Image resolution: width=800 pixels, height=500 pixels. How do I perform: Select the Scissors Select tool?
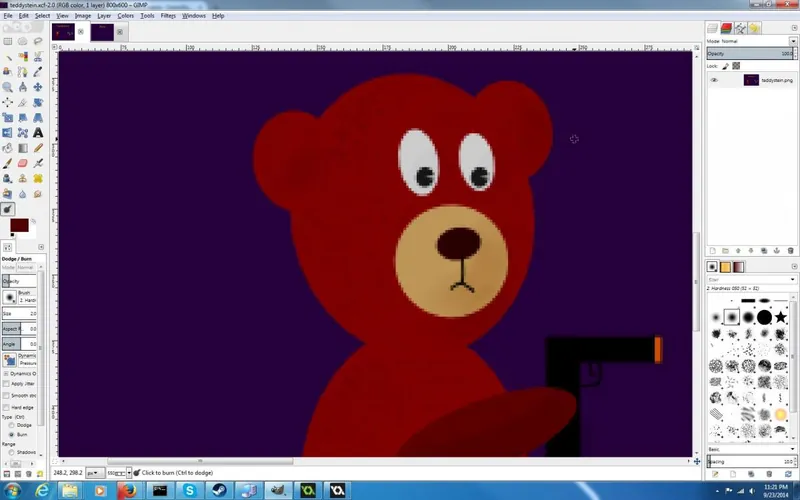click(38, 57)
